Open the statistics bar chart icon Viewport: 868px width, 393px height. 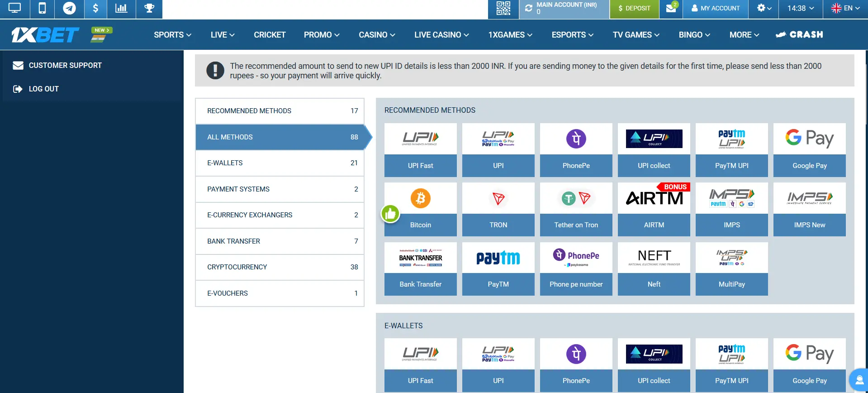click(x=121, y=9)
